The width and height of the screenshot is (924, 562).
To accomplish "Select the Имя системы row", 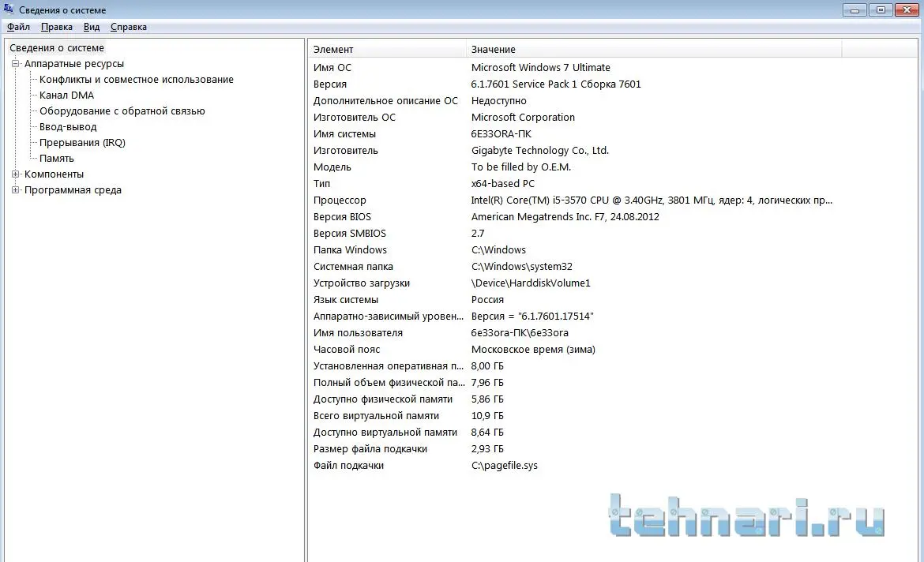I will pyautogui.click(x=344, y=133).
